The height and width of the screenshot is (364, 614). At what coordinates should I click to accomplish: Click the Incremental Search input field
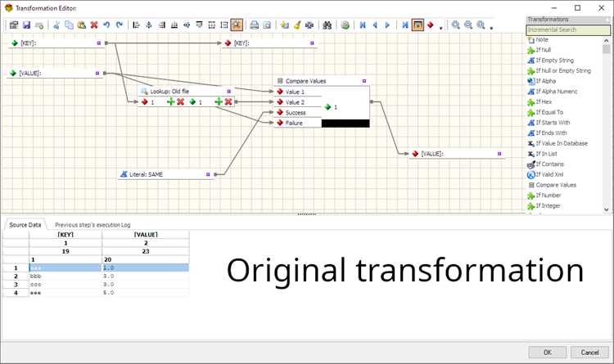point(568,29)
